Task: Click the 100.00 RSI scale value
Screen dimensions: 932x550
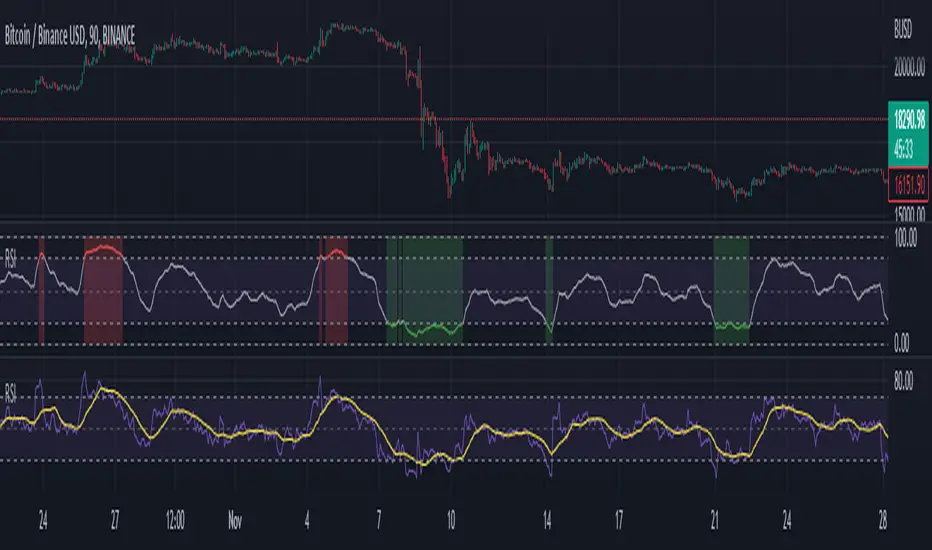Action: [x=906, y=238]
